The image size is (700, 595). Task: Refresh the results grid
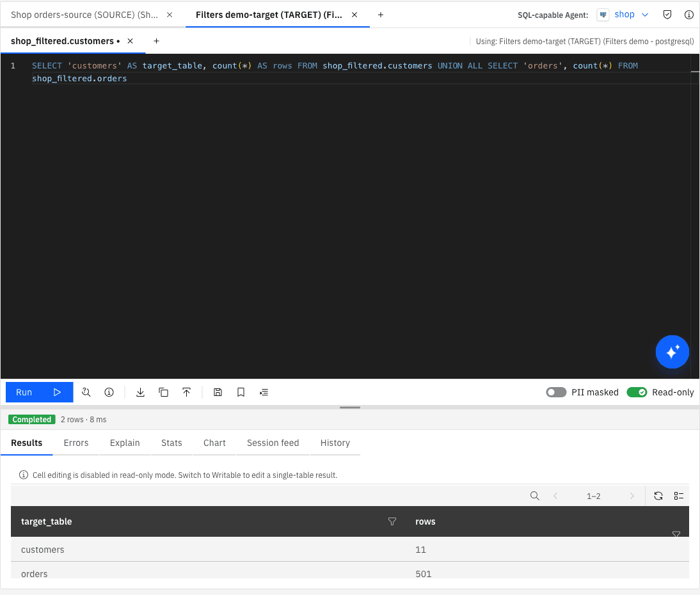pyautogui.click(x=658, y=496)
